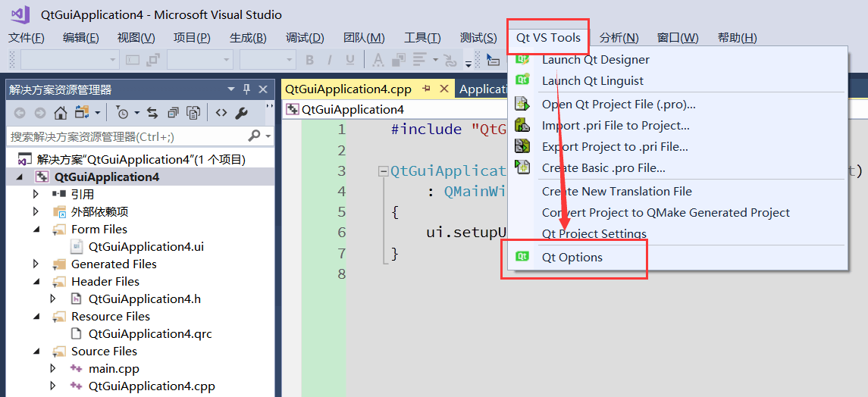Collapse the Header Files folder
The image size is (868, 397).
[x=36, y=281]
